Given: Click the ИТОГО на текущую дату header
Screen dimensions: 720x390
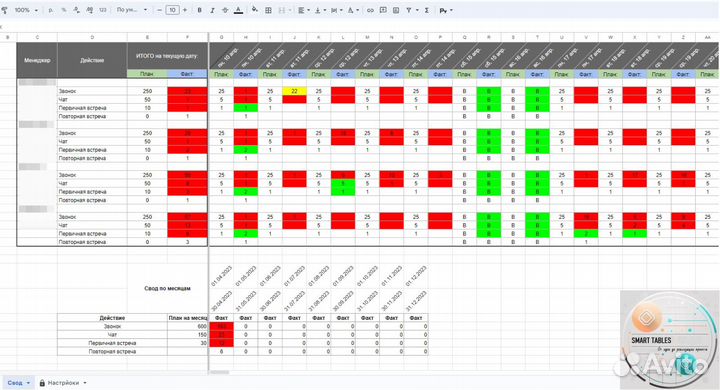Looking at the screenshot, I should click(167, 56).
